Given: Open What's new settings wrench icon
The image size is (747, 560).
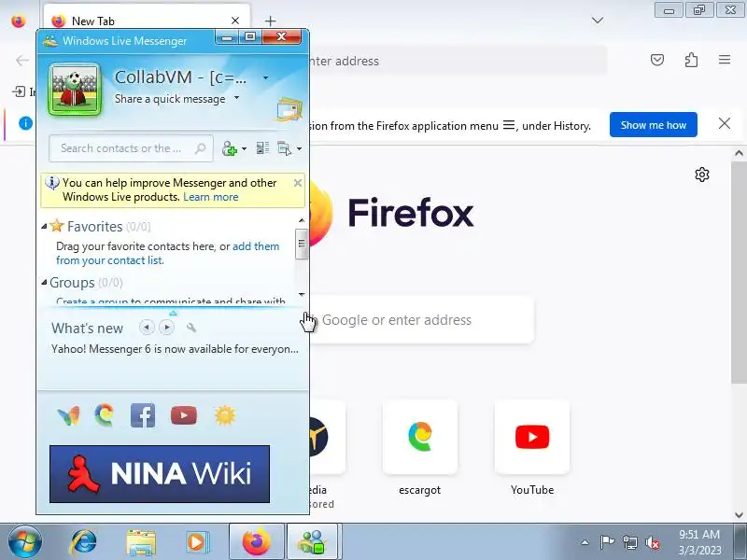Looking at the screenshot, I should click(191, 328).
